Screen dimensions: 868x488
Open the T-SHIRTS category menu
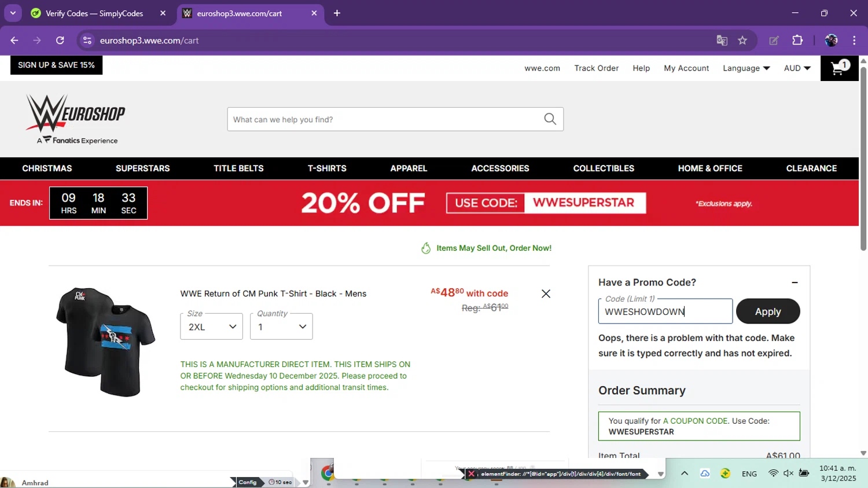(x=327, y=168)
